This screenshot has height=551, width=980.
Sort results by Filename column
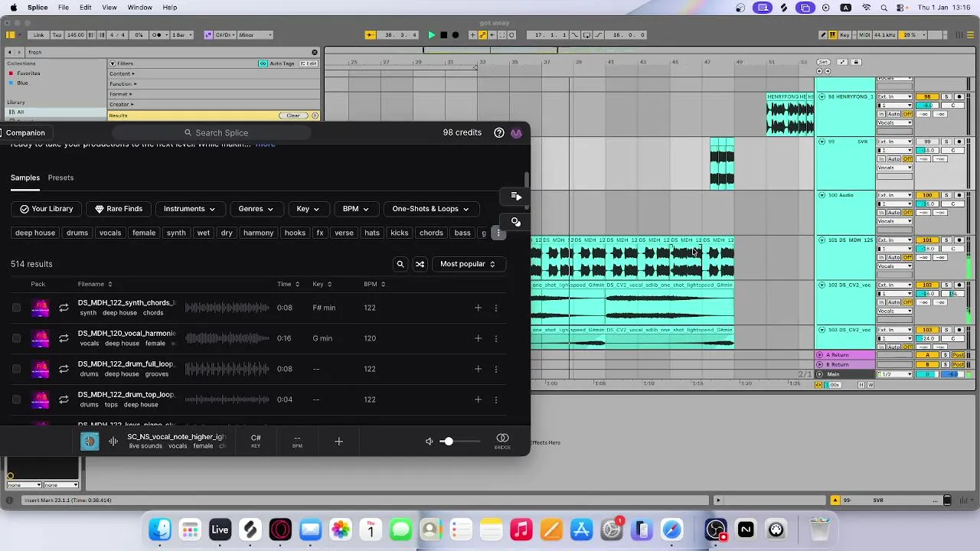pyautogui.click(x=94, y=284)
